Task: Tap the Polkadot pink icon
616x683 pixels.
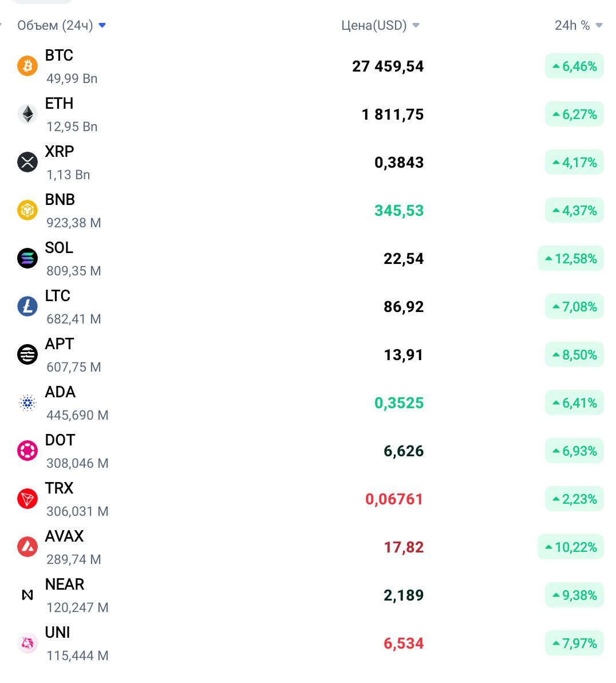Action: click(27, 451)
